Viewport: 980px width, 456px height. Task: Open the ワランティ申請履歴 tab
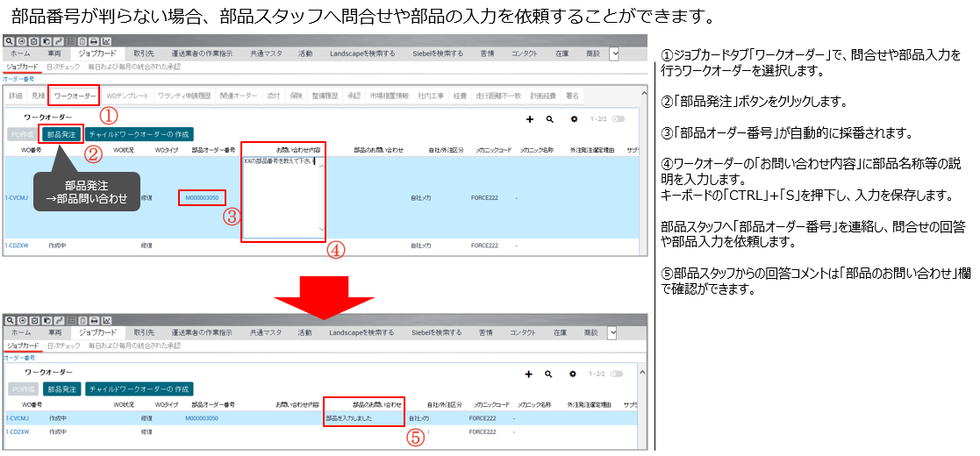coord(184,95)
